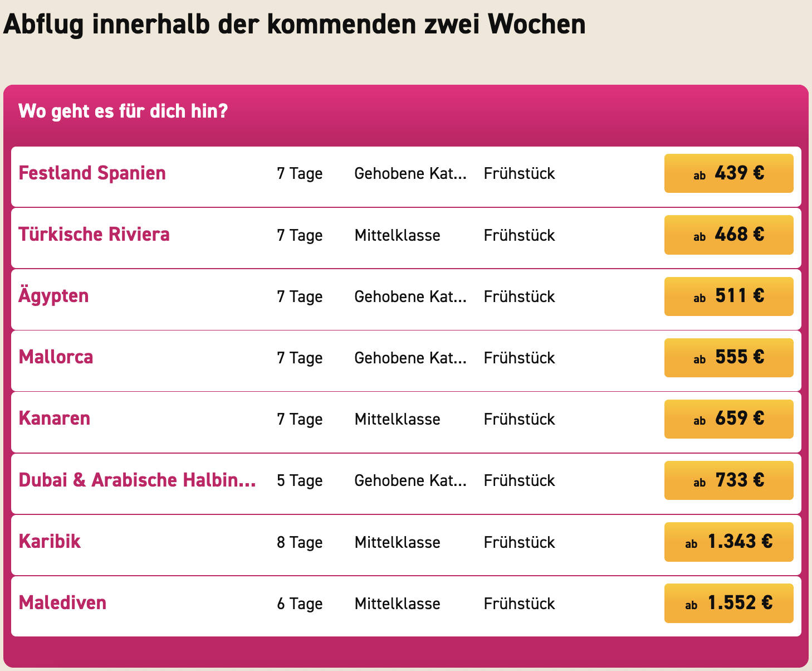This screenshot has width=812, height=671.
Task: Click the ab 733 € price button
Action: [x=728, y=480]
